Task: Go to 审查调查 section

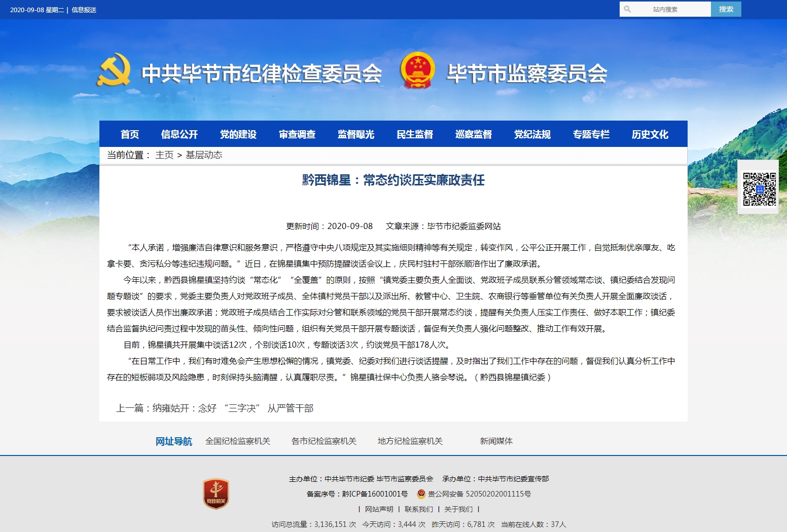Action: click(297, 134)
